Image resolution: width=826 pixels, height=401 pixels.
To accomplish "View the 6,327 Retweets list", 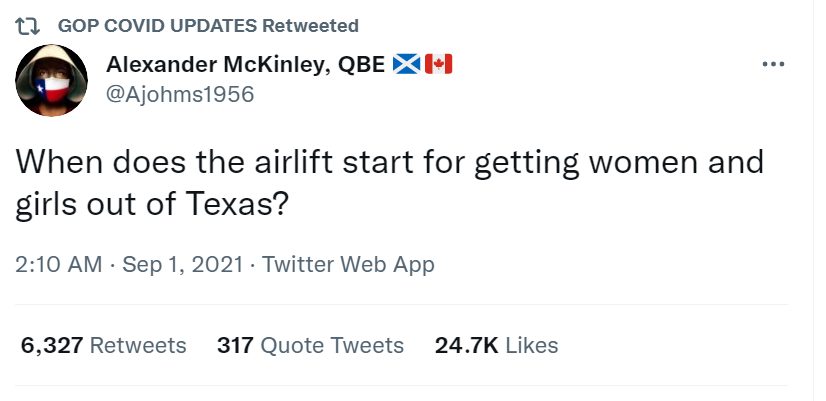I will tap(104, 346).
